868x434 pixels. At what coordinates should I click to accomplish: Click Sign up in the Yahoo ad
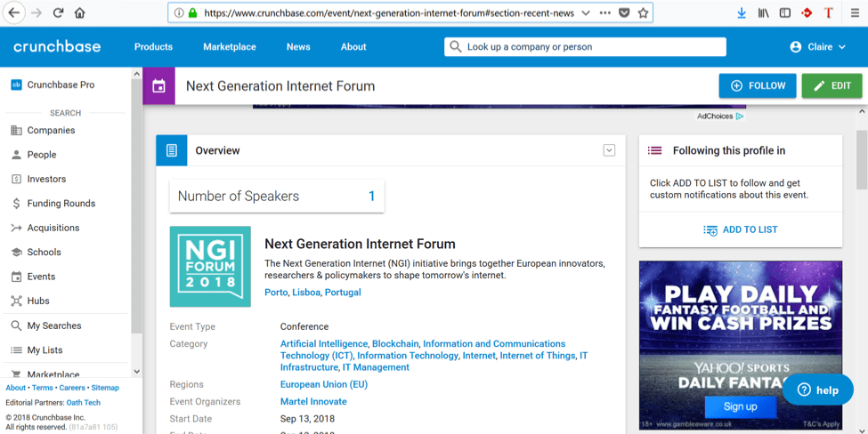pos(740,407)
